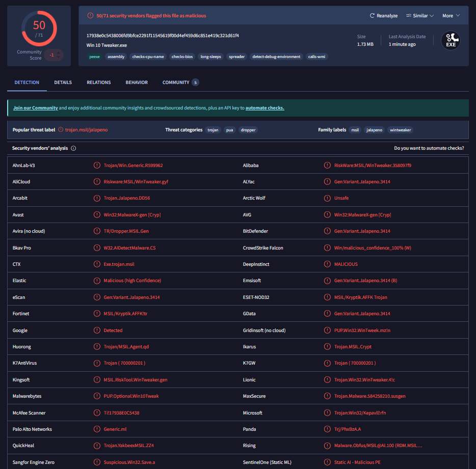Image resolution: width=476 pixels, height=469 pixels.
Task: Click the Security vendors' analysis info icon
Action: click(73, 148)
